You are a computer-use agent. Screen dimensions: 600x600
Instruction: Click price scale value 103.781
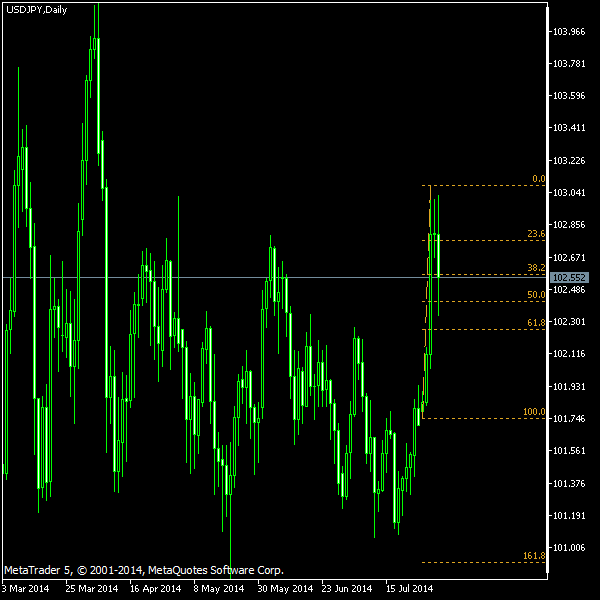(x=569, y=63)
